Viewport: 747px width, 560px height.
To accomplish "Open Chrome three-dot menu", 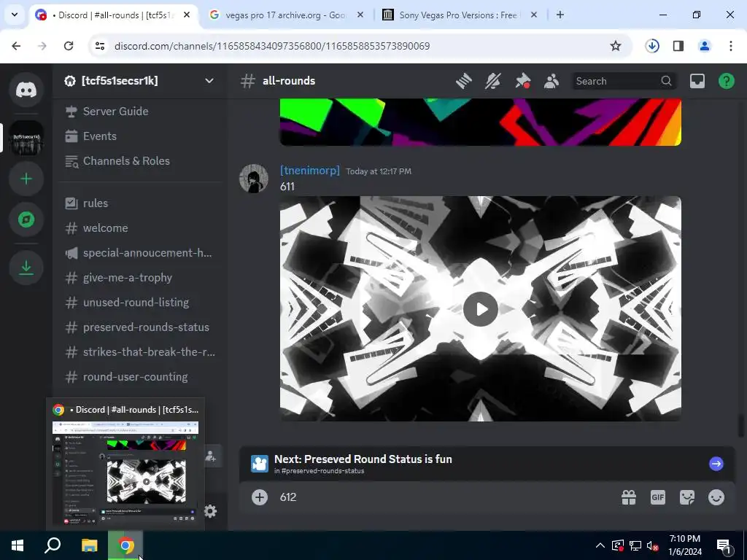I will [x=731, y=46].
